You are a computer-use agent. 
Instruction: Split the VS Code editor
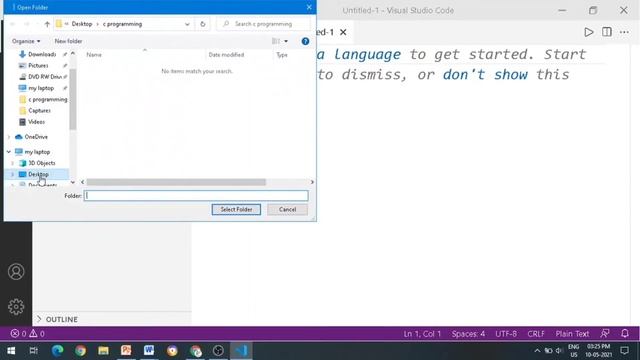tap(607, 32)
